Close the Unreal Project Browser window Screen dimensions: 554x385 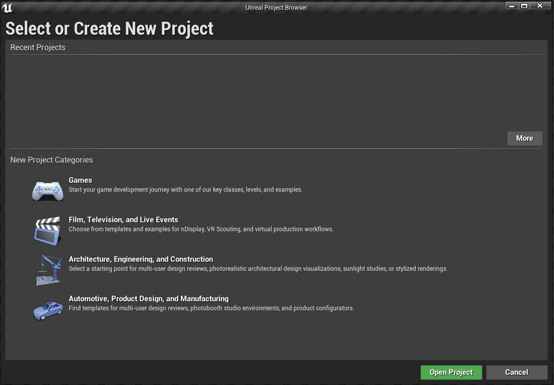(x=540, y=6)
